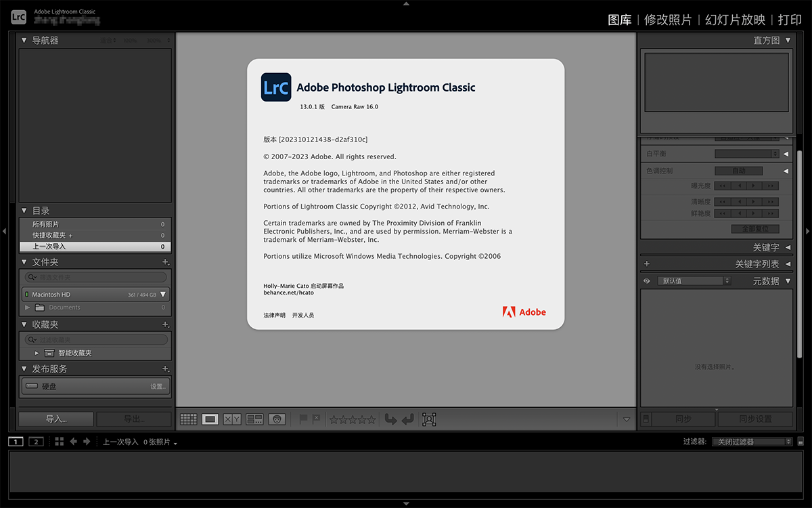The image size is (812, 508).
Task: Collapse the 文件夹 panel
Action: pos(24,262)
